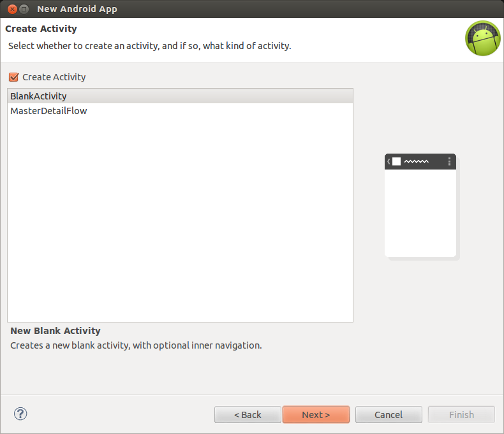Click the blank activity preview thumbnail
Image resolution: width=504 pixels, height=434 pixels.
point(422,206)
